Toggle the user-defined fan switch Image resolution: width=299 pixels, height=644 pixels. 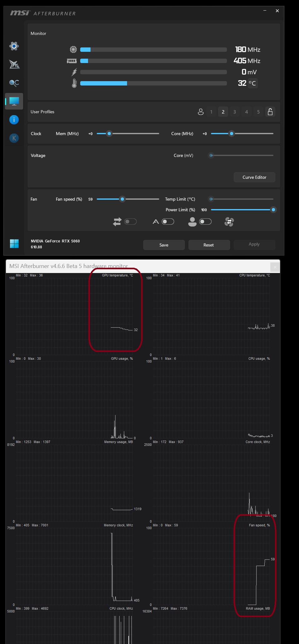[205, 222]
